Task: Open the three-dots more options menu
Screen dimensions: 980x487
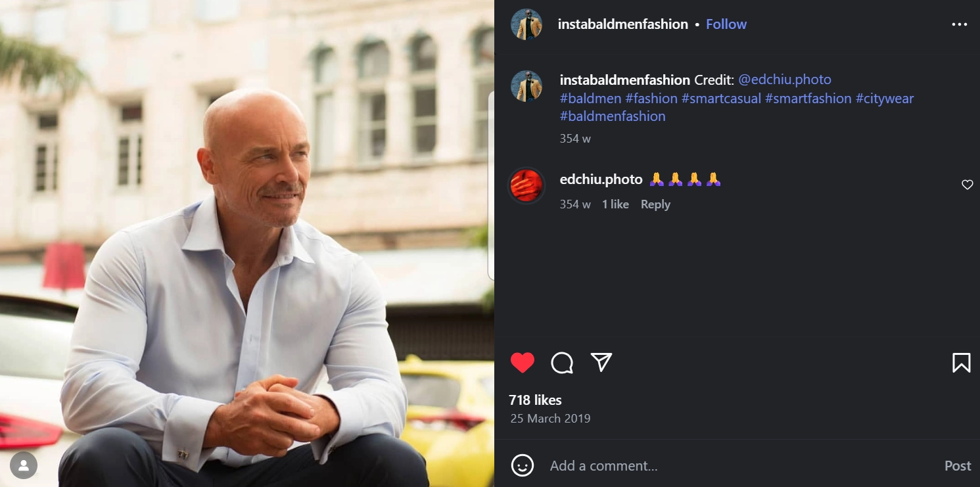Action: [960, 24]
